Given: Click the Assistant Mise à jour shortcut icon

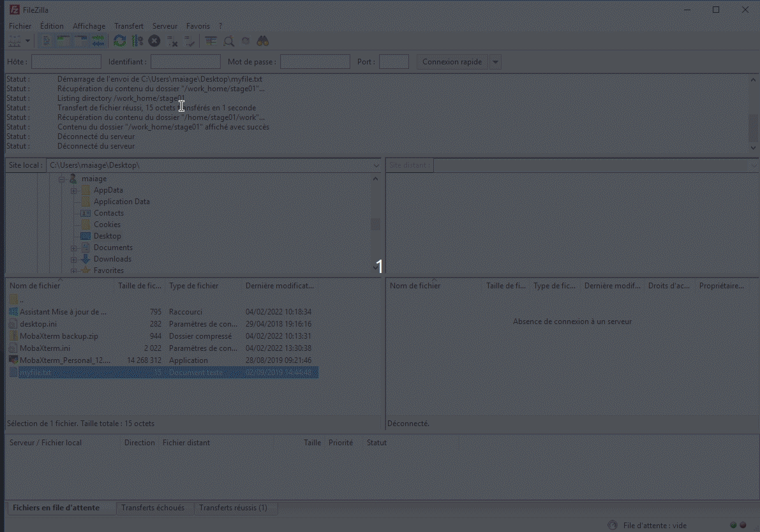Looking at the screenshot, I should (x=13, y=311).
